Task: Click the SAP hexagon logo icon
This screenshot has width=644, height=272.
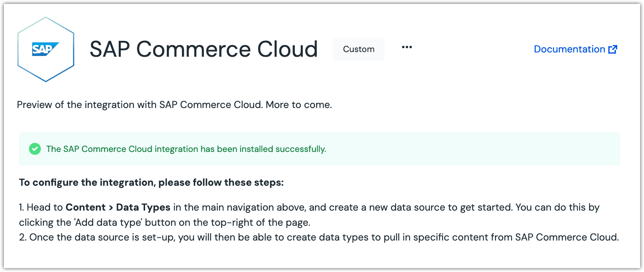Action: [x=46, y=49]
